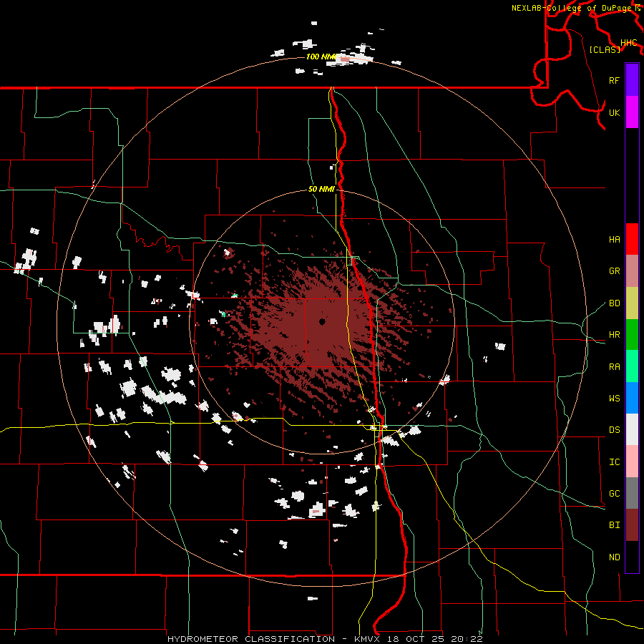Click the ND black legend swatch
Viewport: 644px width, 644px height.
[x=632, y=557]
